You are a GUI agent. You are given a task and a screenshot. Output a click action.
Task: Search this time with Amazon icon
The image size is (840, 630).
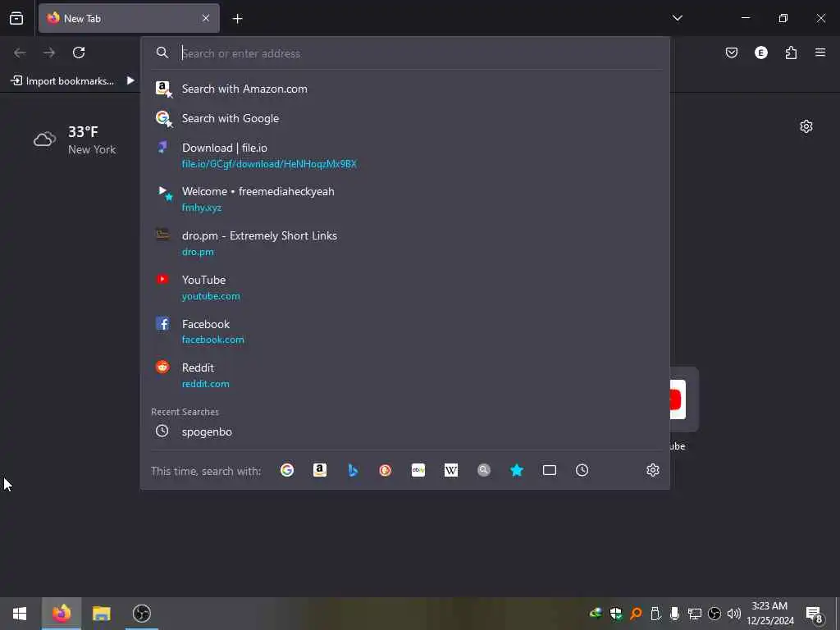coord(320,470)
